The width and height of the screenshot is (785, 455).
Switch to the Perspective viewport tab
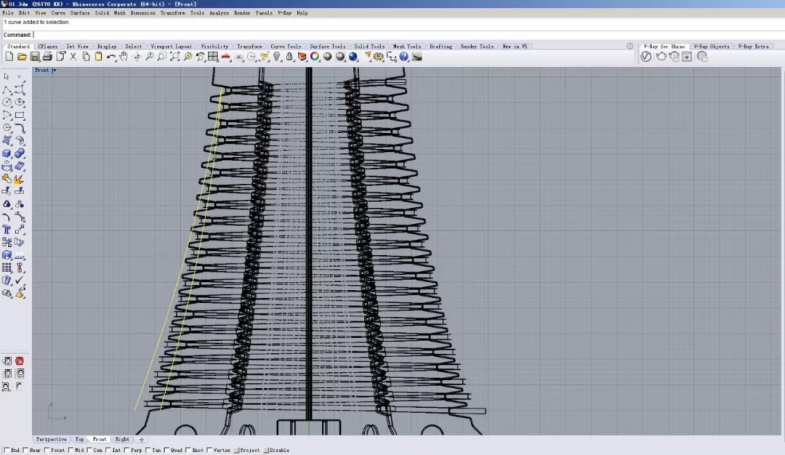[52, 439]
